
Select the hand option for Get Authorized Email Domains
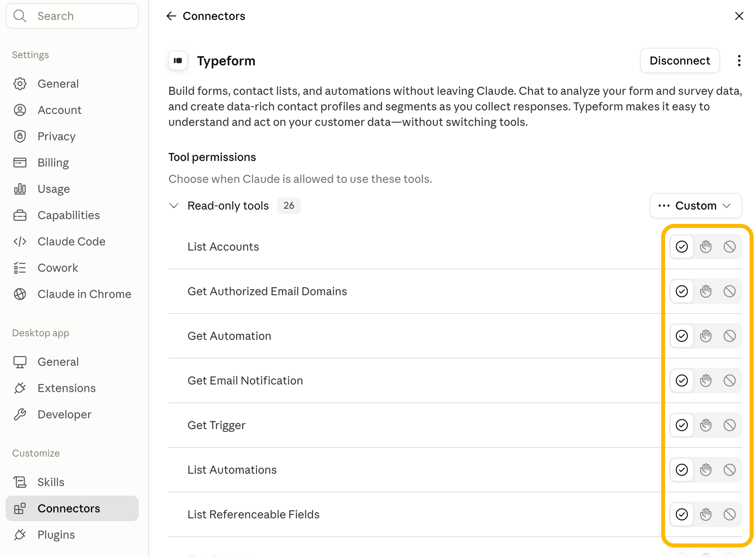tap(706, 291)
